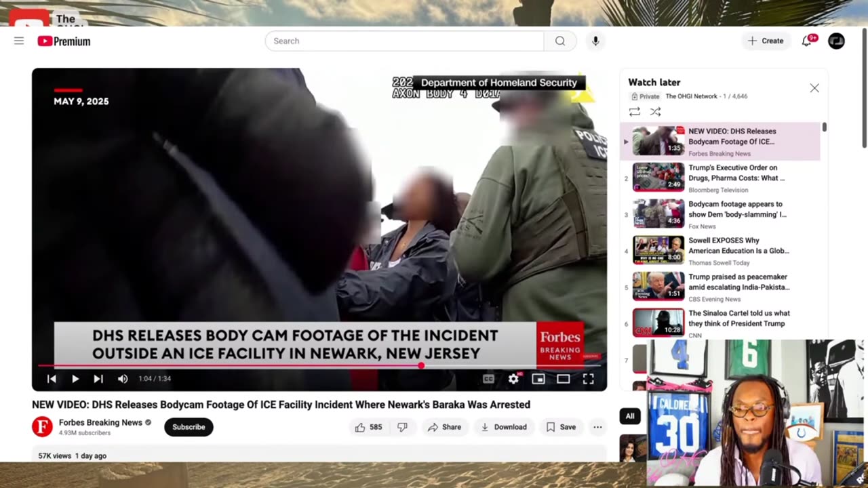Open account avatar menu
Screen dimensions: 868x488
coord(837,41)
